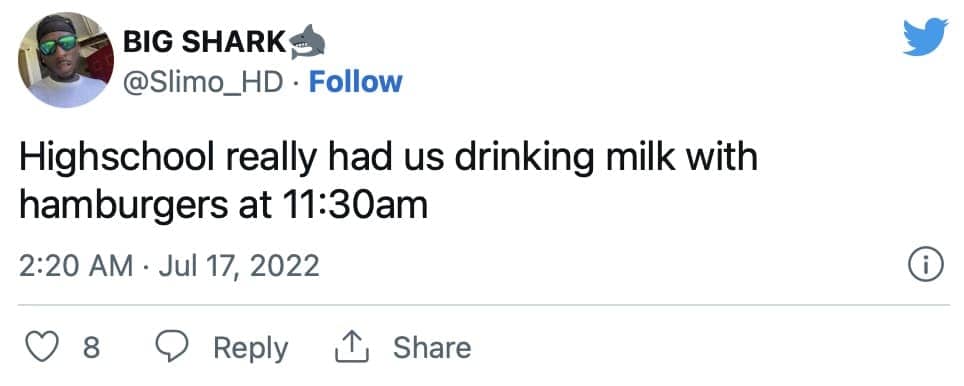Screen dimensions: 964x386
Task: Click the shark emoji beside BIG SHARK
Action: tap(307, 42)
